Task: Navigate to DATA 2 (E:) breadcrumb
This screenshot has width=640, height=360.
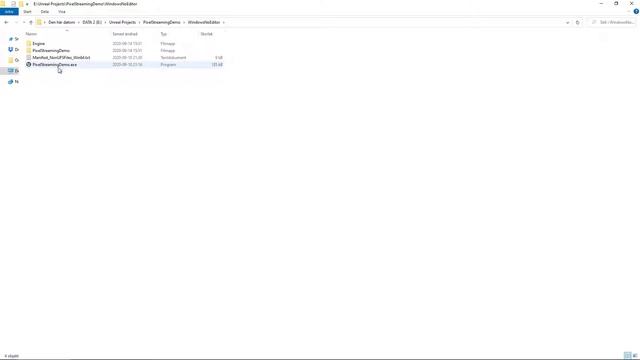Action: (x=92, y=22)
